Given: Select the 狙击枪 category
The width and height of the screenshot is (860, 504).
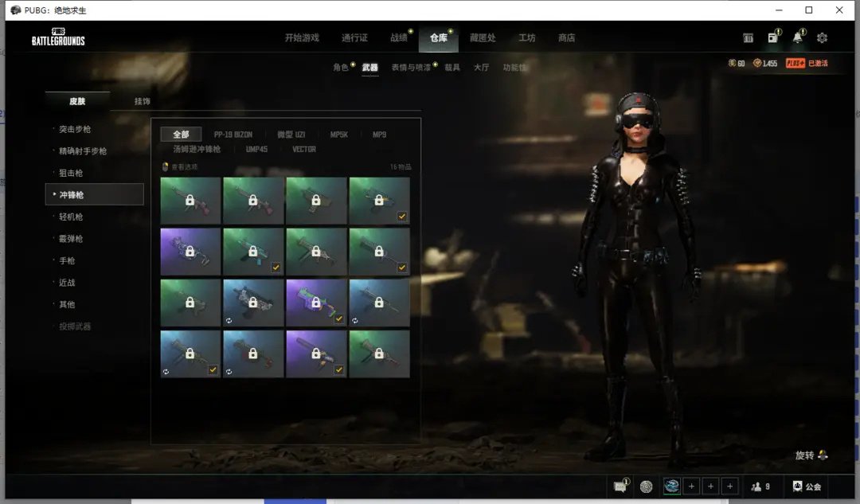Looking at the screenshot, I should click(71, 174).
